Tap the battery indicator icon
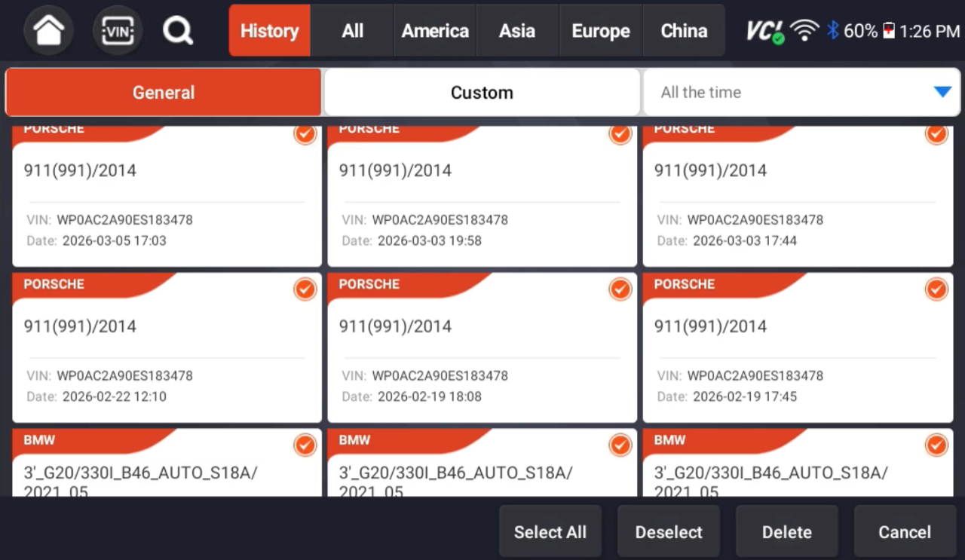This screenshot has height=560, width=965. [x=889, y=31]
